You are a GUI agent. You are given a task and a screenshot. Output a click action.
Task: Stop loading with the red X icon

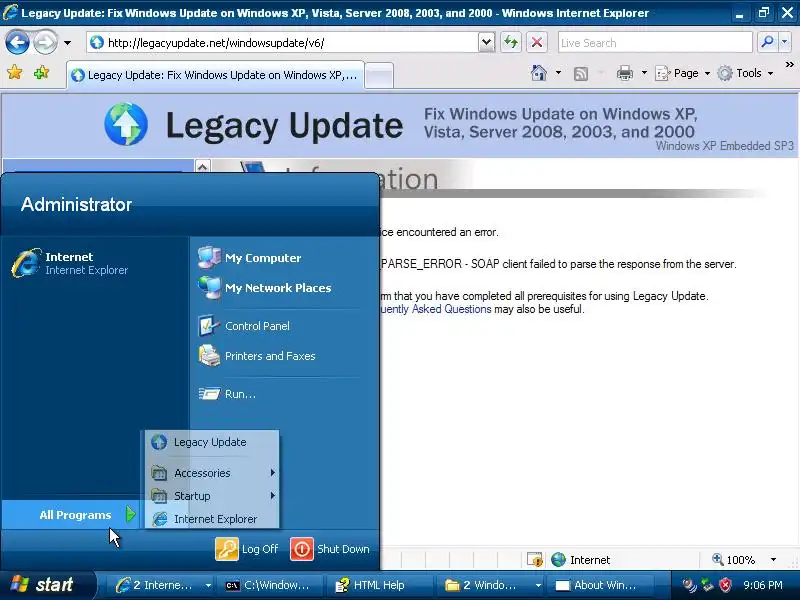537,42
